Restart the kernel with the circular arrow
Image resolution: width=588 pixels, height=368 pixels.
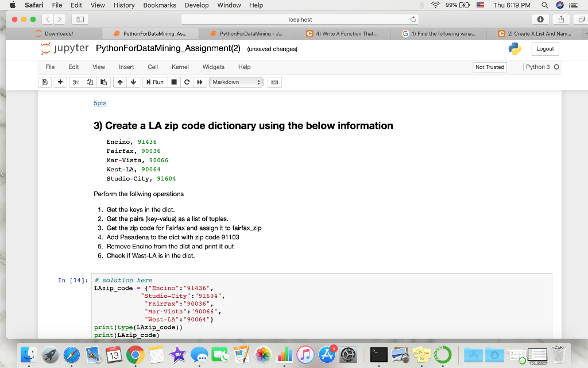(x=187, y=82)
